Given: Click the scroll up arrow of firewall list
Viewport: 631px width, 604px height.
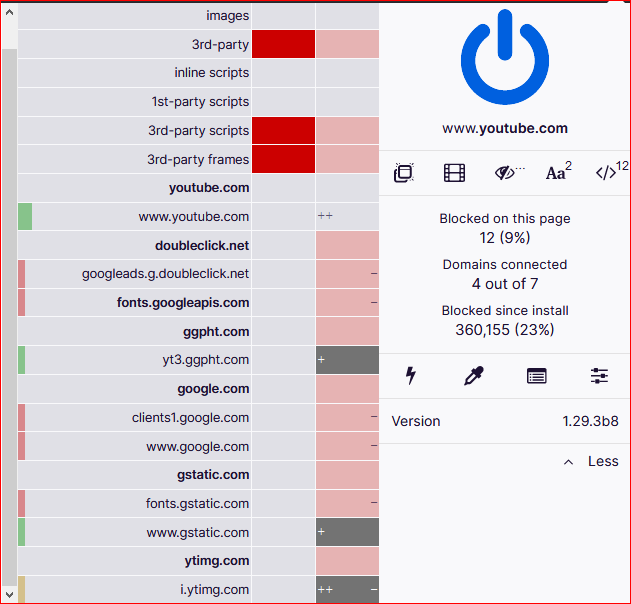Looking at the screenshot, I should click(x=9, y=12).
